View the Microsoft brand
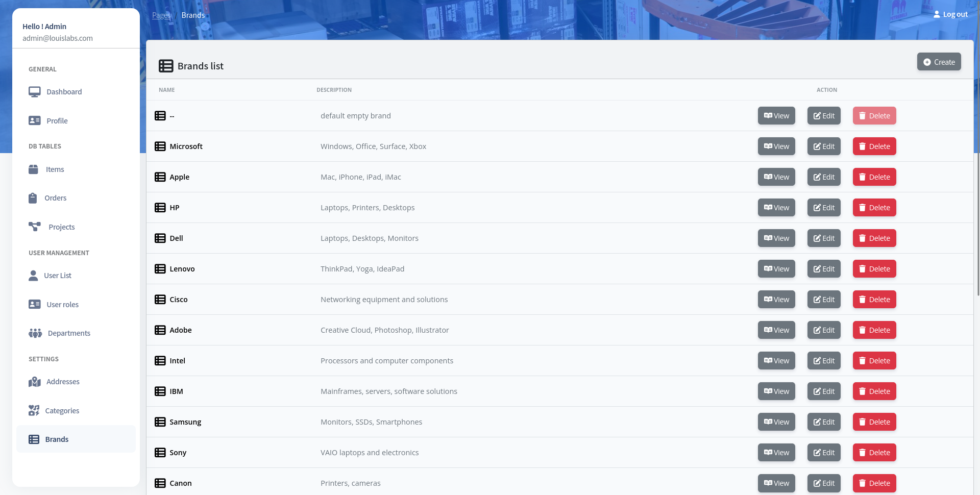980x495 pixels. [x=776, y=146]
